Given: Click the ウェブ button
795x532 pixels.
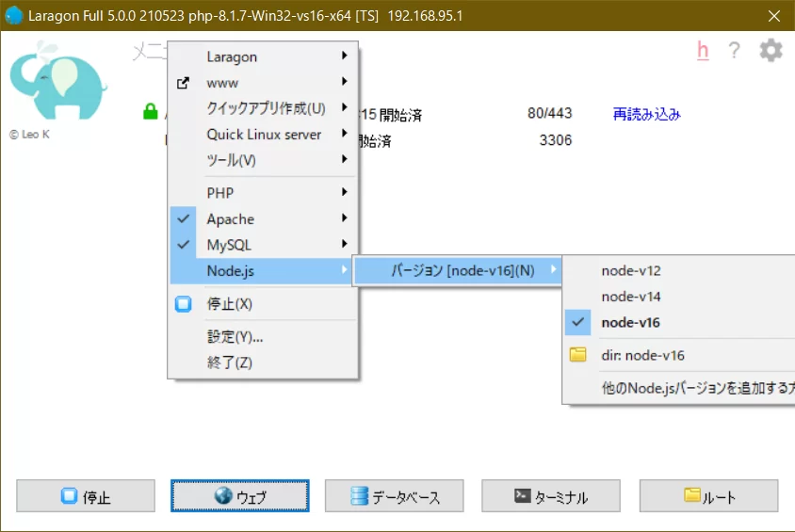Looking at the screenshot, I should [x=240, y=495].
